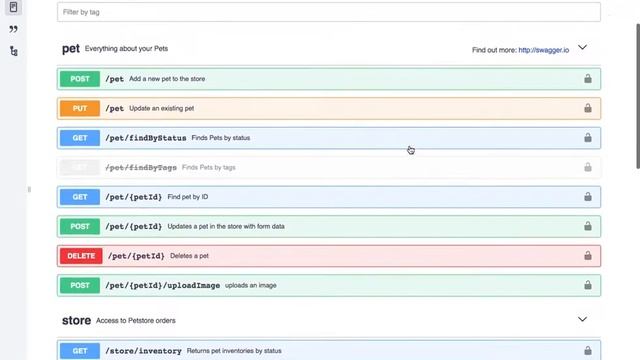Click the lock on /pet/{petId}/uploadImage row
Screen dimensions: 640x360
pyautogui.click(x=588, y=285)
